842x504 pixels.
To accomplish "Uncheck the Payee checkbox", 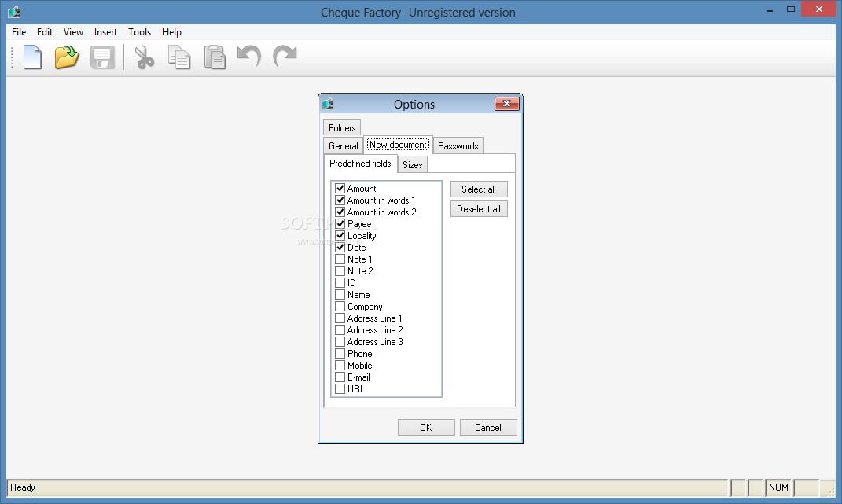I will click(x=340, y=224).
